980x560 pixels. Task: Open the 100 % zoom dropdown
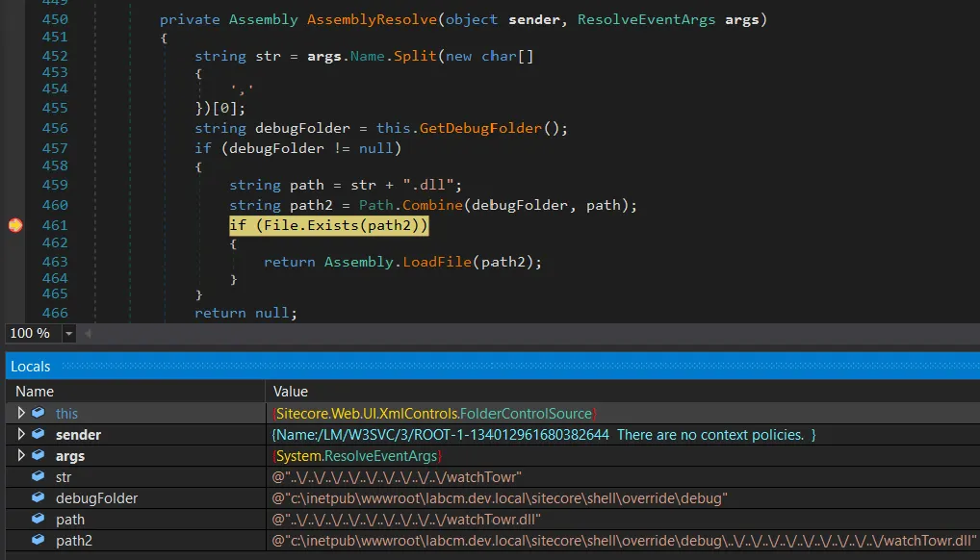click(x=68, y=333)
